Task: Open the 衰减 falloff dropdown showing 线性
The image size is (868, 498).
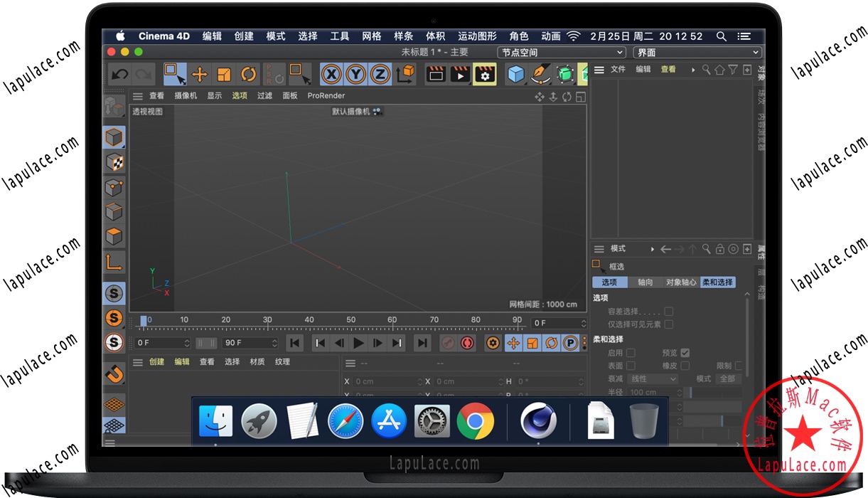Action: 652,378
